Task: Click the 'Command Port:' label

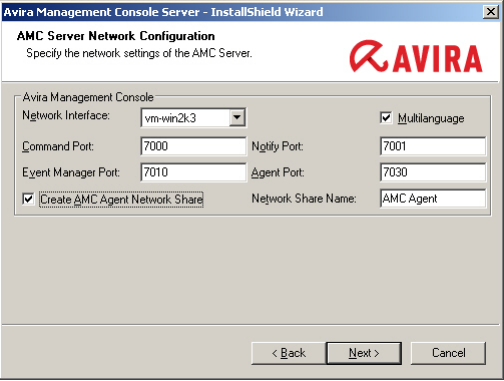Action: [58, 146]
